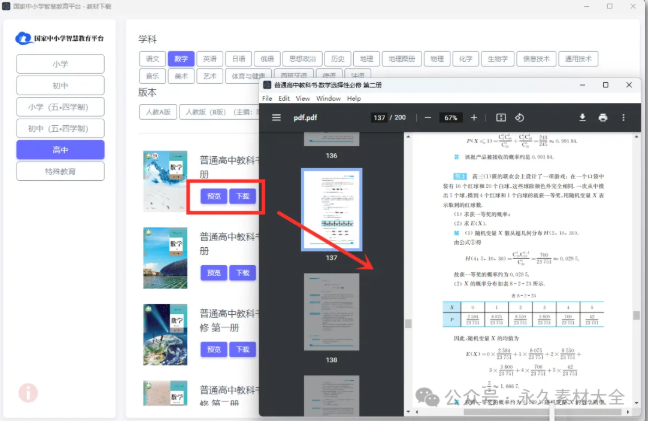This screenshot has height=421, width=648.
Task: Choose the highlighted 数学 subject tag
Action: 181,59
